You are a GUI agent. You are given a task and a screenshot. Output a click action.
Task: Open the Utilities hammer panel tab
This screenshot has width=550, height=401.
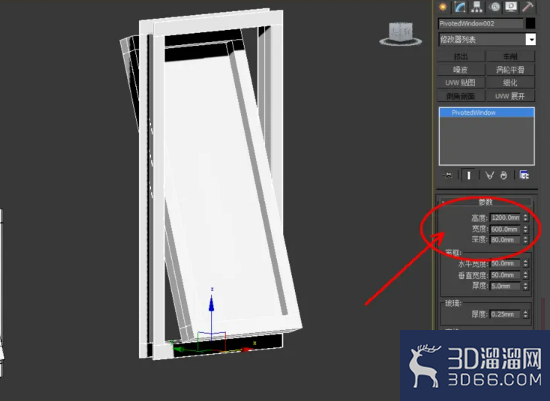(528, 7)
